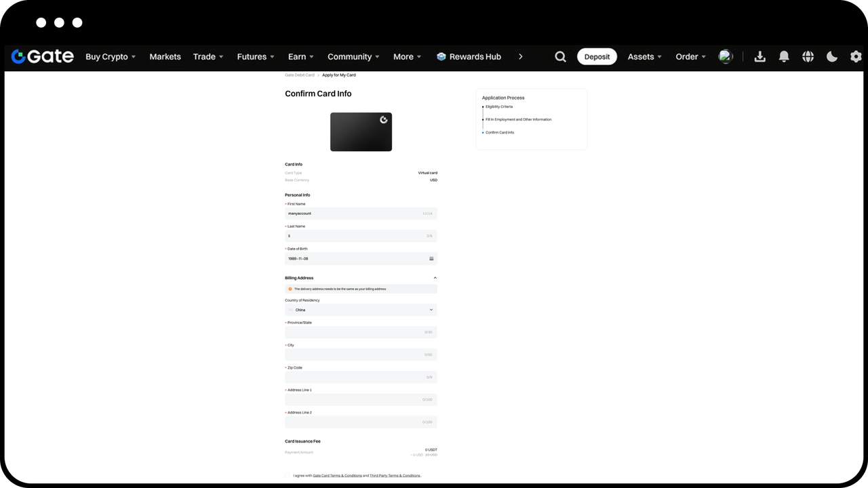Open the search magnifier icon
Image resolution: width=868 pixels, height=488 pixels.
560,57
